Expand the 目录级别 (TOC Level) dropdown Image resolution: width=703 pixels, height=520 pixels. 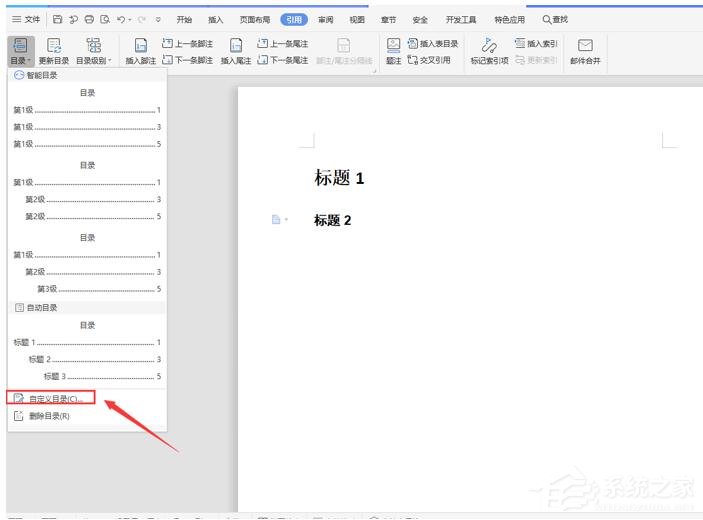(x=94, y=50)
